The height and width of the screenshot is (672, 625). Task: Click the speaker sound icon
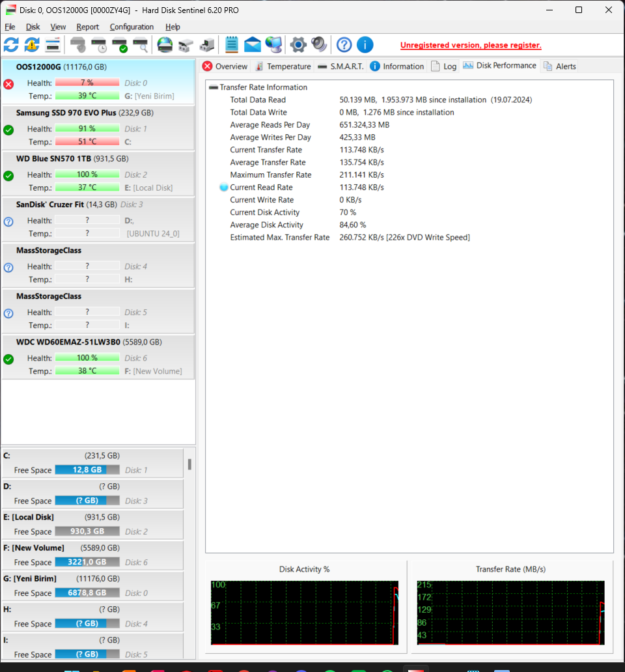click(319, 44)
